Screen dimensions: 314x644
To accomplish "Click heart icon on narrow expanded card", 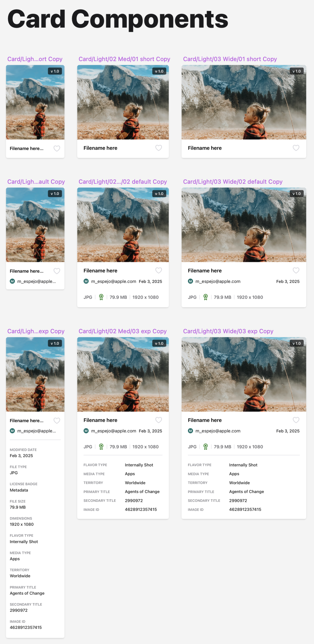I will tap(57, 421).
